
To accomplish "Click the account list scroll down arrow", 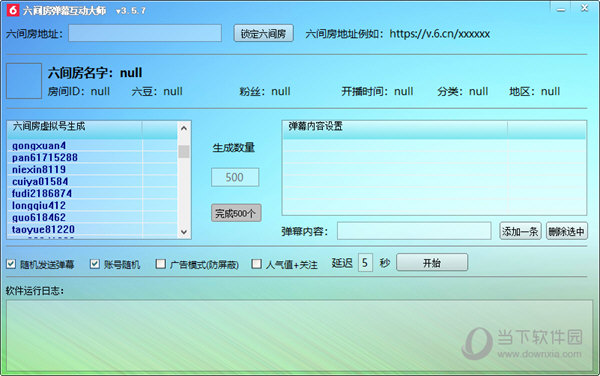I will tap(184, 232).
